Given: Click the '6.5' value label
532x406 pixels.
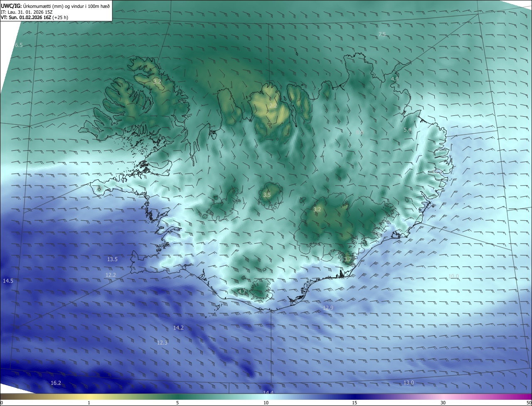Looking at the screenshot, I should point(19,45).
